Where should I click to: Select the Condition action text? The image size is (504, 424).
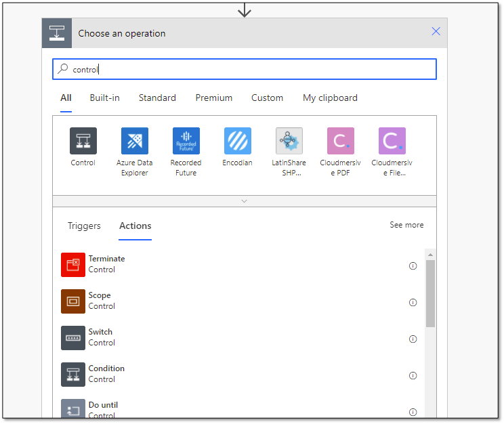click(x=106, y=368)
